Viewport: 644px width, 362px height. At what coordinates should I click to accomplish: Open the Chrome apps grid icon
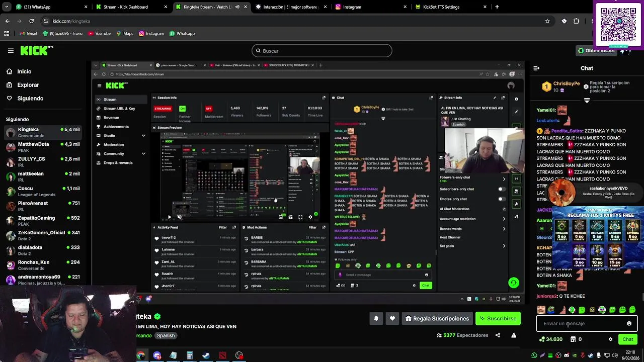[7, 34]
